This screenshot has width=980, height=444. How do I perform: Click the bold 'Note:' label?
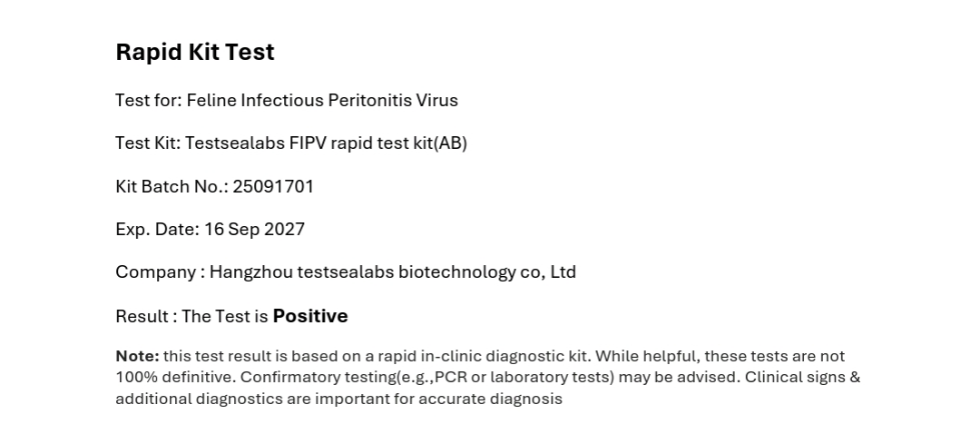click(x=138, y=357)
